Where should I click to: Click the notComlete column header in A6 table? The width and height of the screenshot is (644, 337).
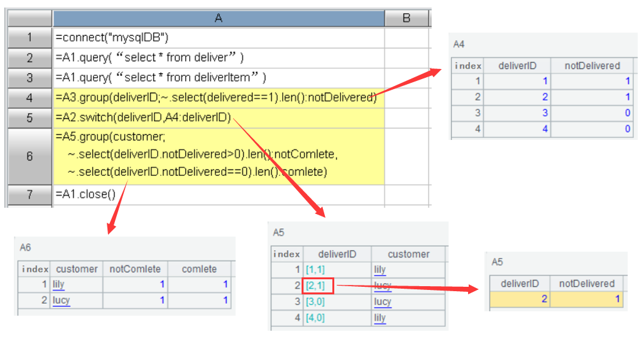135,269
